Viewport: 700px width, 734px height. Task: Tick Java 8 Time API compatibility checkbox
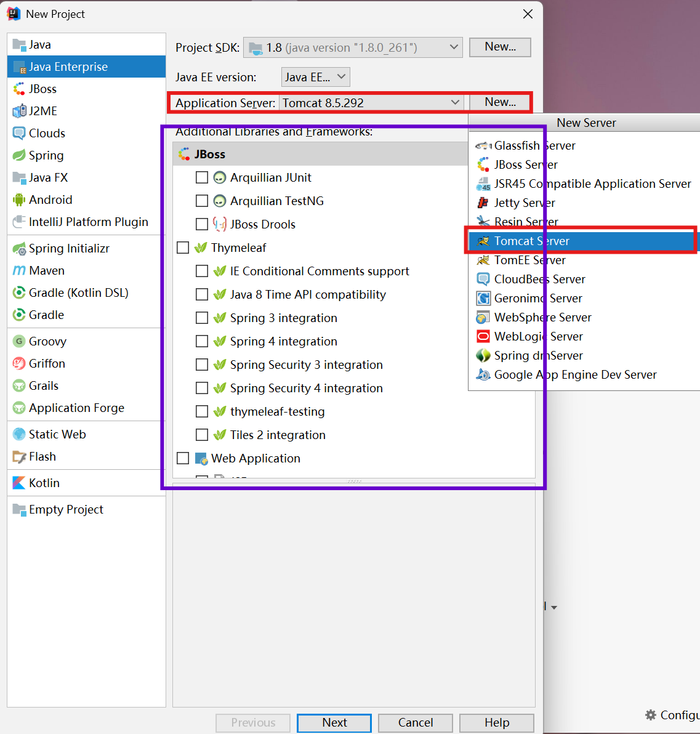(202, 294)
